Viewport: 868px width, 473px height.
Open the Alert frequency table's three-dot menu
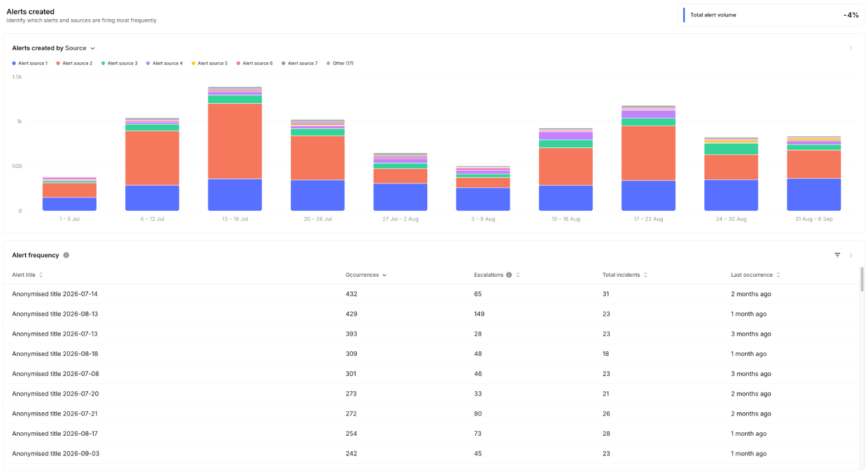pyautogui.click(x=851, y=255)
